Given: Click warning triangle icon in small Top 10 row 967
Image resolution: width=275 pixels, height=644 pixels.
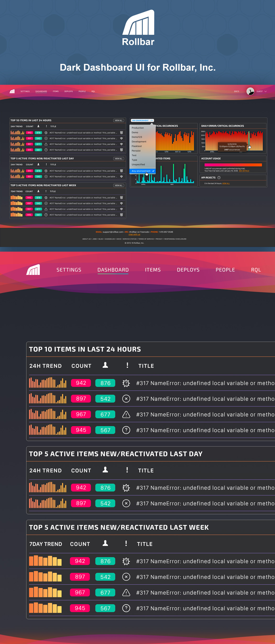Looking at the screenshot, I should pyautogui.click(x=46, y=144).
